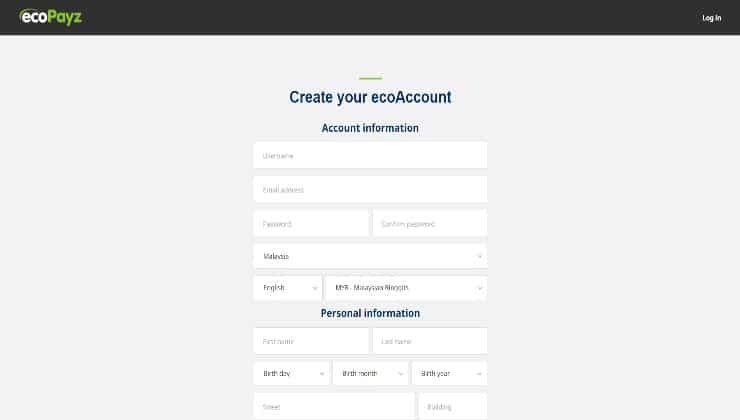The width and height of the screenshot is (740, 420).
Task: Click the Street address field
Action: (x=334, y=406)
